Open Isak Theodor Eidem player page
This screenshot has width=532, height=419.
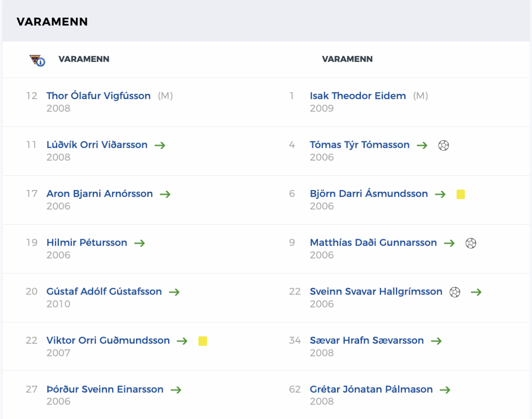tap(358, 96)
